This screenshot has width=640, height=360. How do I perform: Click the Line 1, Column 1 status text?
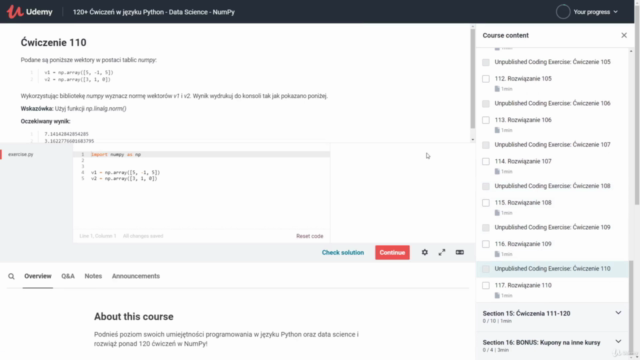[x=98, y=236]
